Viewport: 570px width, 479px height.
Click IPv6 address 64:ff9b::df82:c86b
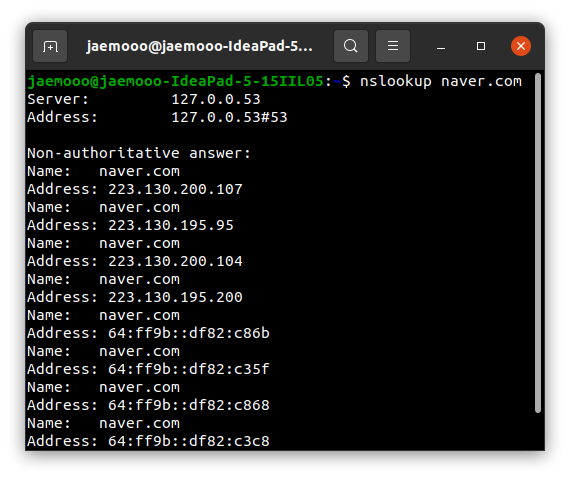point(189,333)
